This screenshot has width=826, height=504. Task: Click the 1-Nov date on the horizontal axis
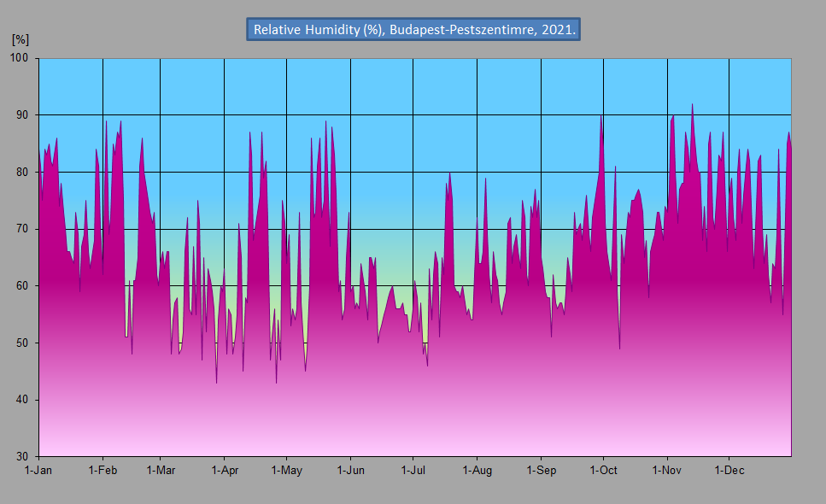coord(666,470)
